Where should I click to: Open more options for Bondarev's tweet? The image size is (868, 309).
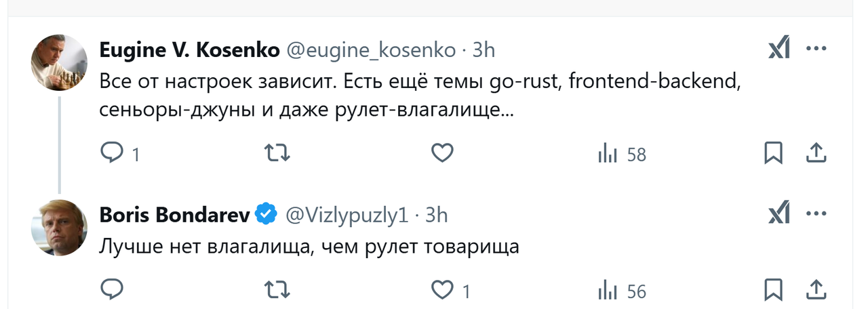(x=816, y=214)
